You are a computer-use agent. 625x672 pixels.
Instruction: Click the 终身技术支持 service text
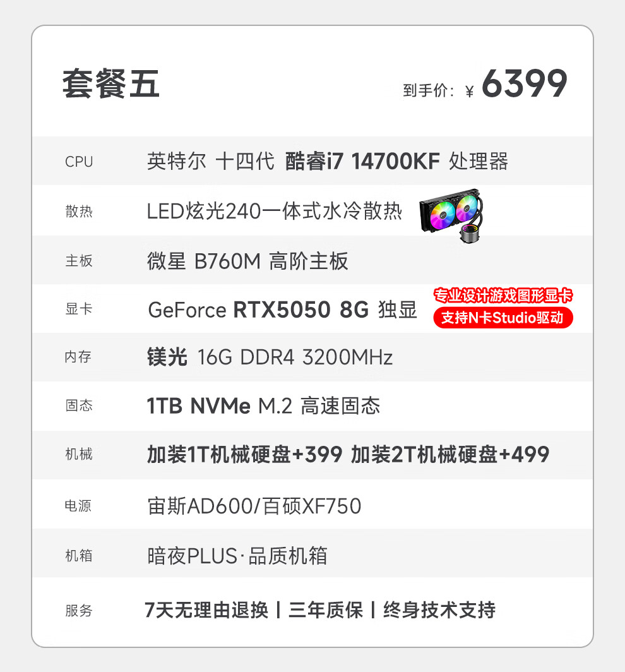(439, 610)
